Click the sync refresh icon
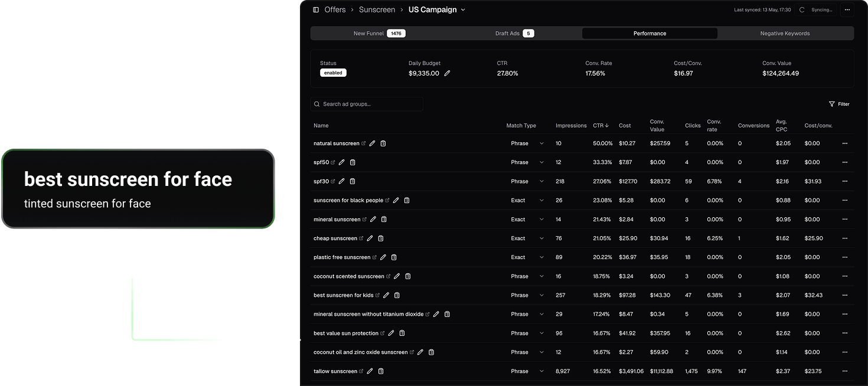Viewport: 868px width, 386px height. click(x=802, y=10)
